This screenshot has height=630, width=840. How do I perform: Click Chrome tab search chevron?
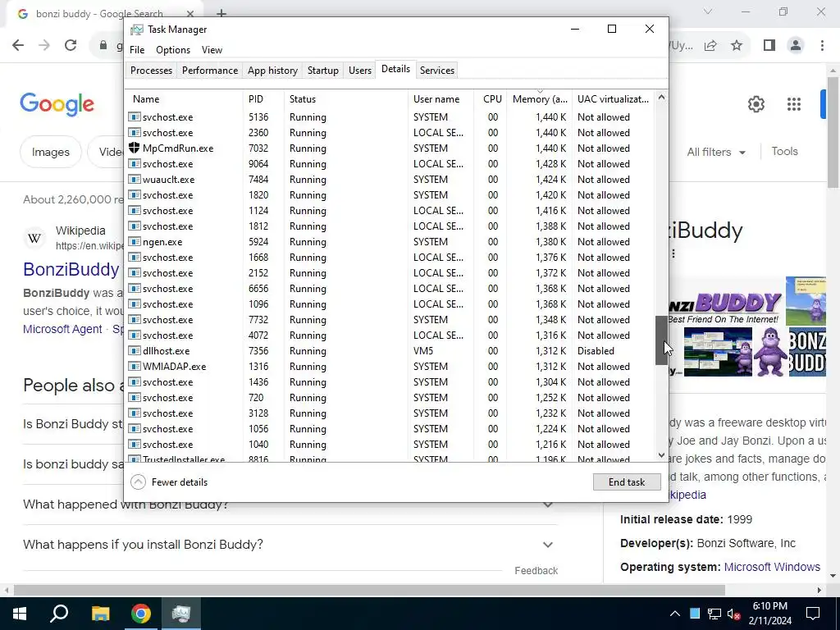coord(708,11)
